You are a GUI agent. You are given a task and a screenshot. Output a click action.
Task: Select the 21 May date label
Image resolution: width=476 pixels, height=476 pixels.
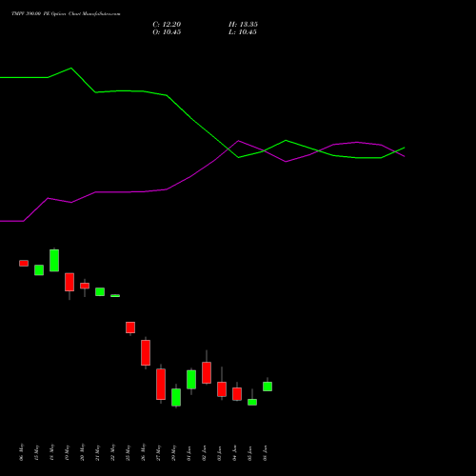97,452
